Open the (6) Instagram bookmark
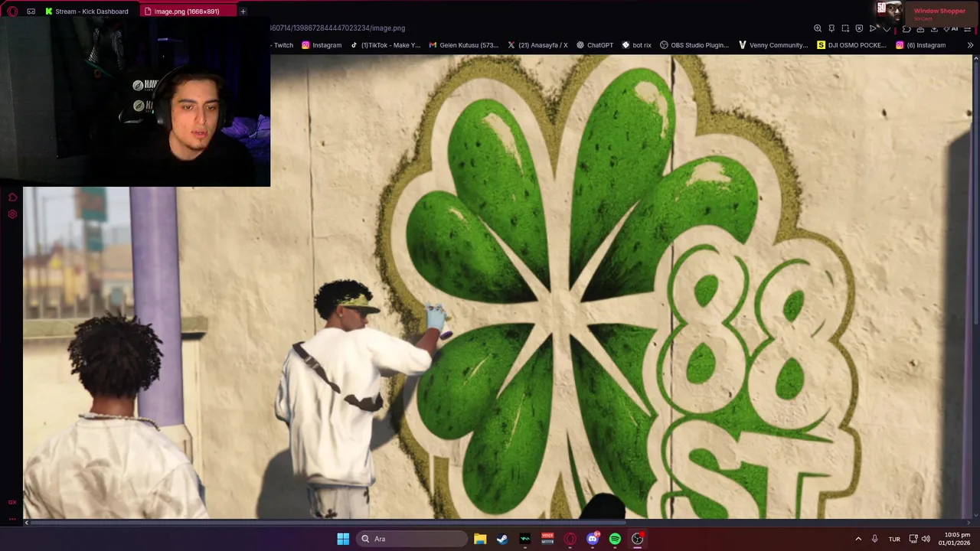This screenshot has height=551, width=980. pyautogui.click(x=920, y=45)
